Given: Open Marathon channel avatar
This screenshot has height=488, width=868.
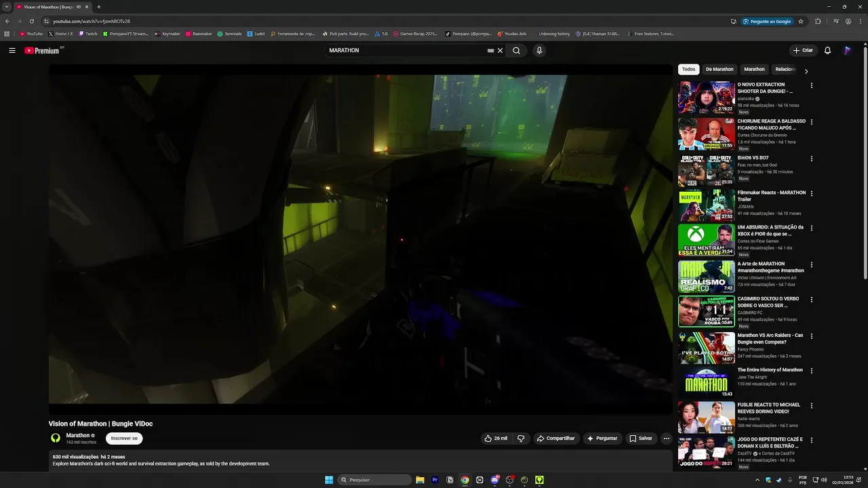Looking at the screenshot, I should click(x=56, y=439).
